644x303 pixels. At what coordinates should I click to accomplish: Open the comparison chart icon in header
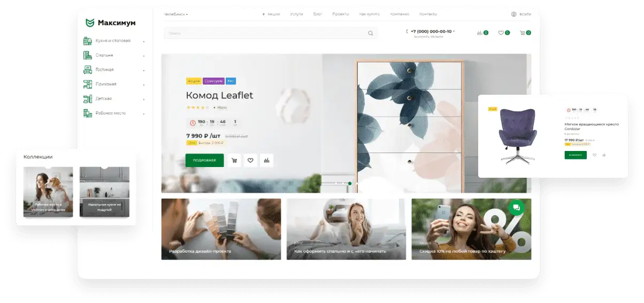(x=479, y=33)
